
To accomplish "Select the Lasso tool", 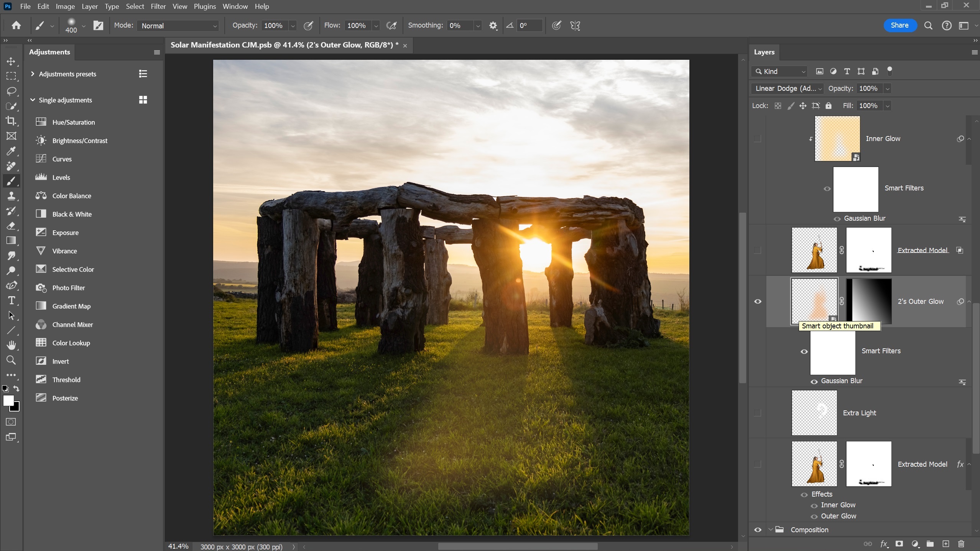I will [11, 91].
